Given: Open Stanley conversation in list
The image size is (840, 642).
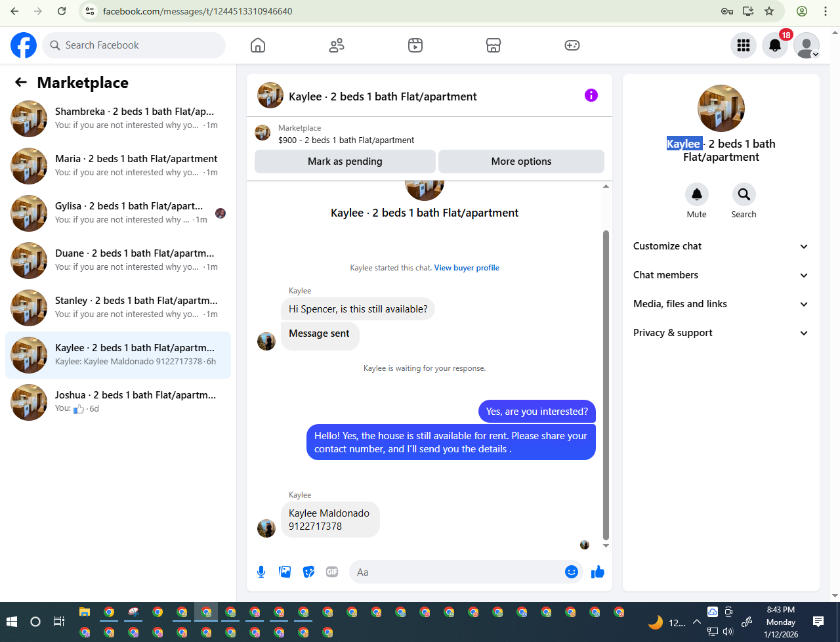Looking at the screenshot, I should click(x=118, y=308).
